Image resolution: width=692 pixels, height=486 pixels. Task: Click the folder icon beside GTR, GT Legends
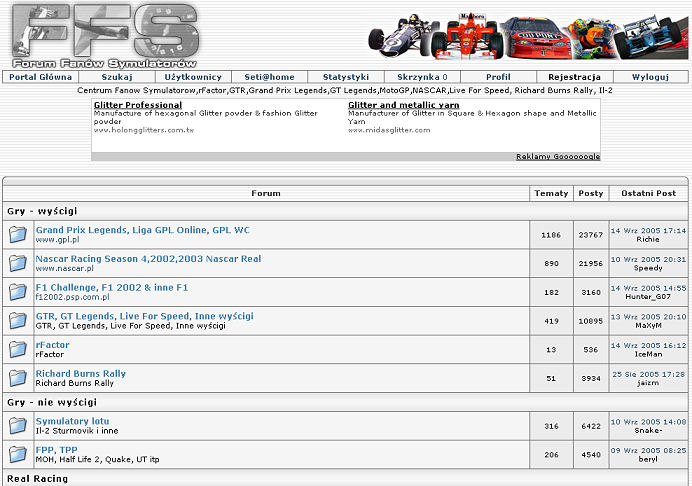click(18, 320)
